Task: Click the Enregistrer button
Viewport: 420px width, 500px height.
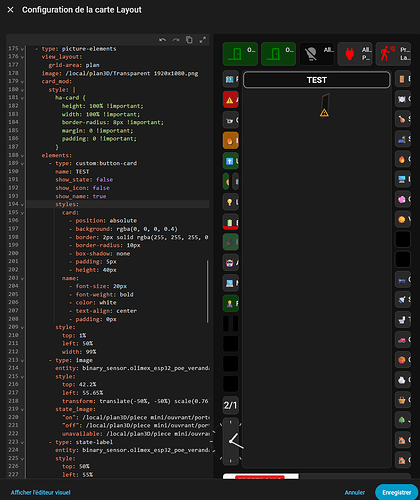Action: pyautogui.click(x=396, y=492)
